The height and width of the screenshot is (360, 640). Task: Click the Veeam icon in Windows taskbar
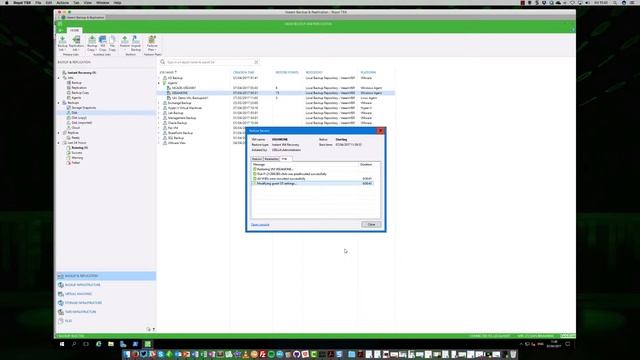point(148,344)
